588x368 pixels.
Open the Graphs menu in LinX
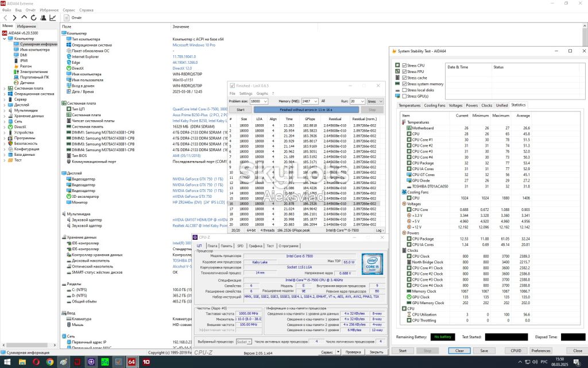click(262, 94)
